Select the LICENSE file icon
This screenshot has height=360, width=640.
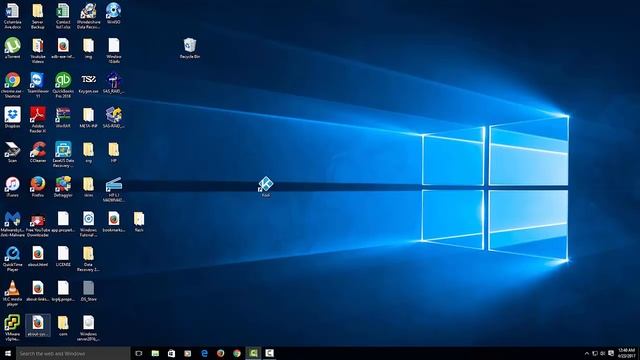(x=63, y=256)
